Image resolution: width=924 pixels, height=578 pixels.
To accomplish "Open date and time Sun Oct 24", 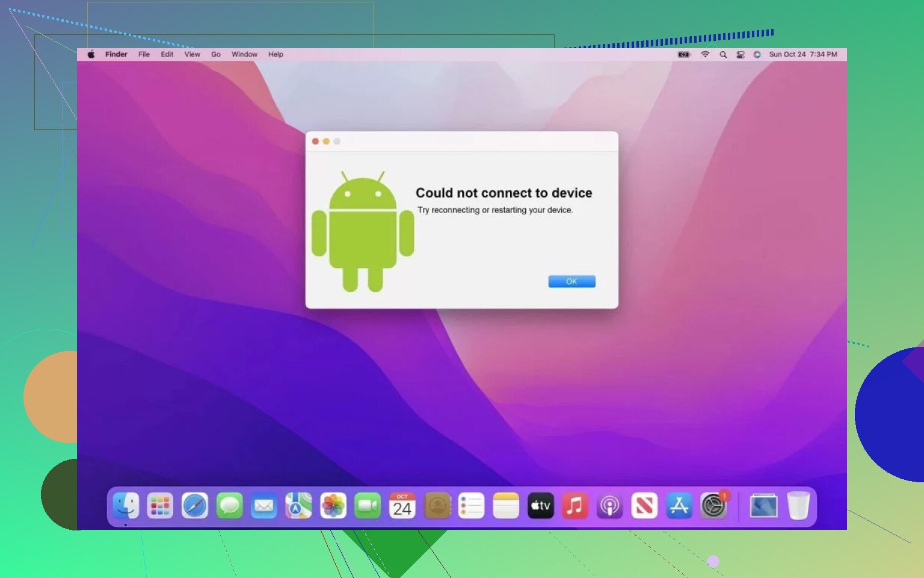I will [x=803, y=54].
